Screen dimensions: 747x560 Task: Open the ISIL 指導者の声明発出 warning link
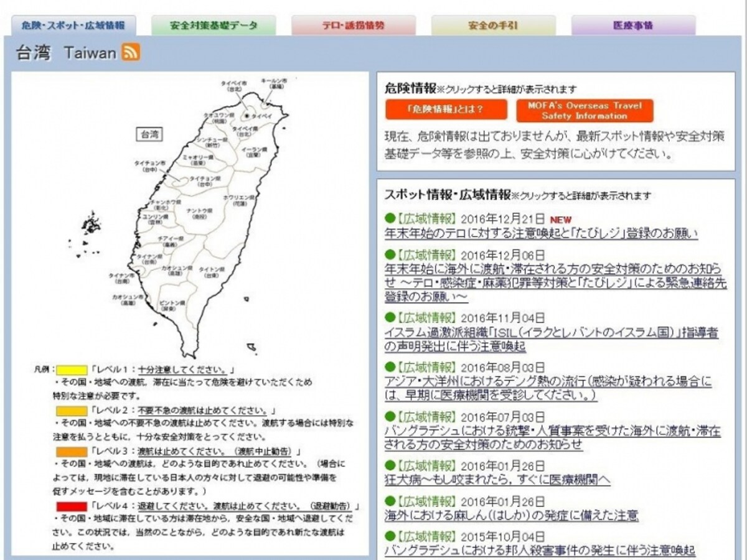click(552, 340)
